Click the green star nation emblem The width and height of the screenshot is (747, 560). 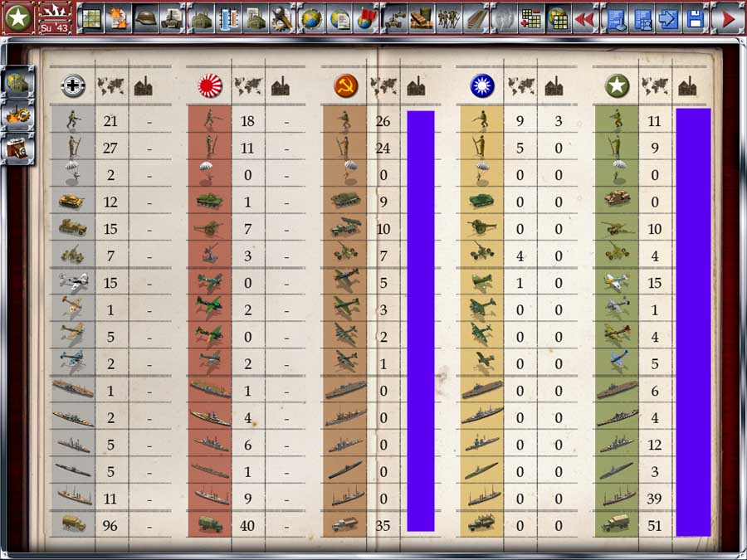pos(18,17)
